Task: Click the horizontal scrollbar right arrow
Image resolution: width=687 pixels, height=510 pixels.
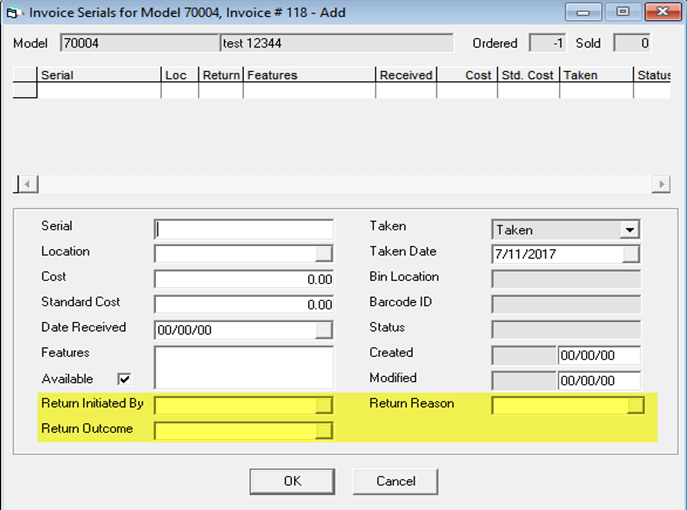Action: [x=661, y=184]
